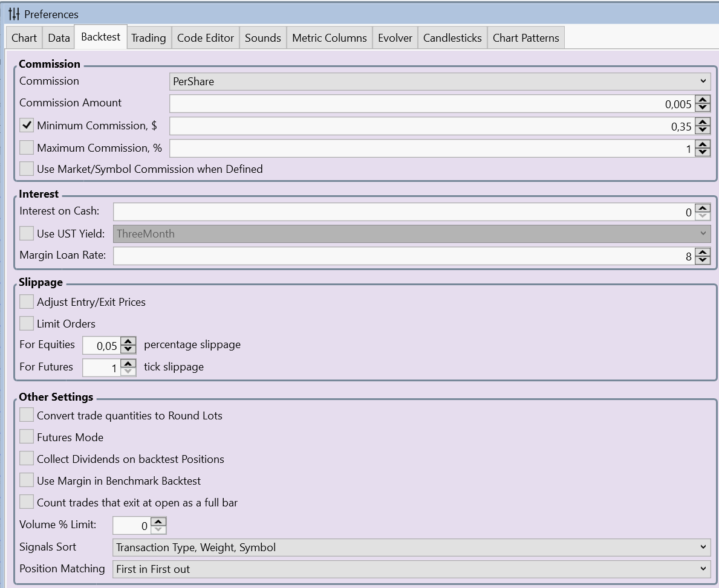The height and width of the screenshot is (588, 719).
Task: Enable Adjust Entry/Exit Prices
Action: (x=27, y=302)
